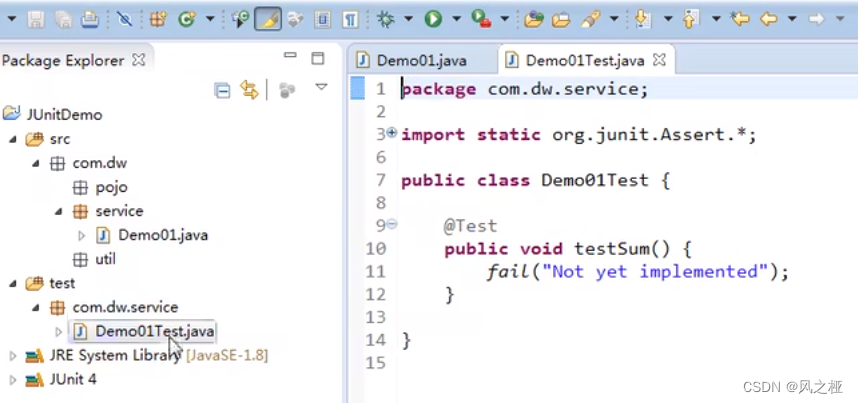This screenshot has width=858, height=403.
Task: Click the Print icon in toolbar
Action: [x=90, y=20]
